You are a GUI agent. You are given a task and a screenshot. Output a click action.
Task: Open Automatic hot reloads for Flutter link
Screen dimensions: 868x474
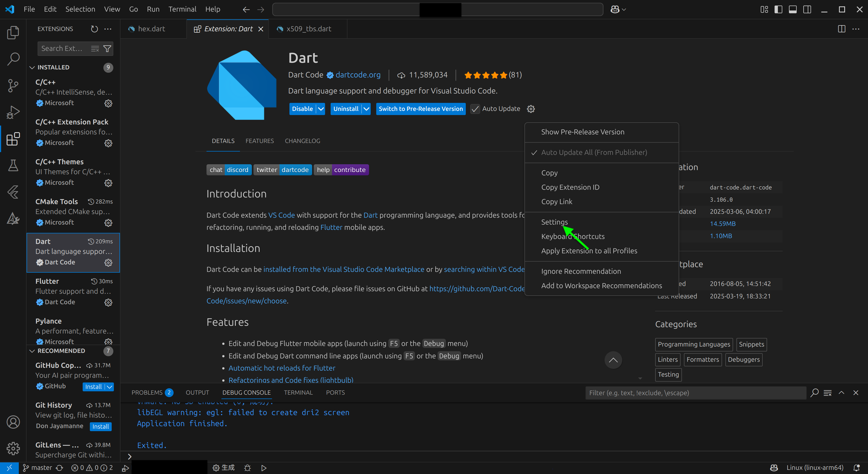(x=282, y=368)
